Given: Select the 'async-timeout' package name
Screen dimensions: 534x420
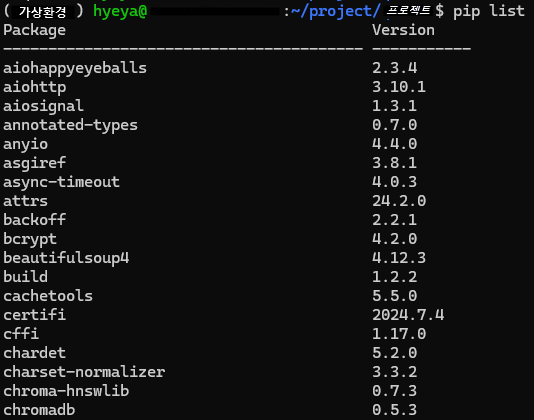Looking at the screenshot, I should pyautogui.click(x=62, y=182).
